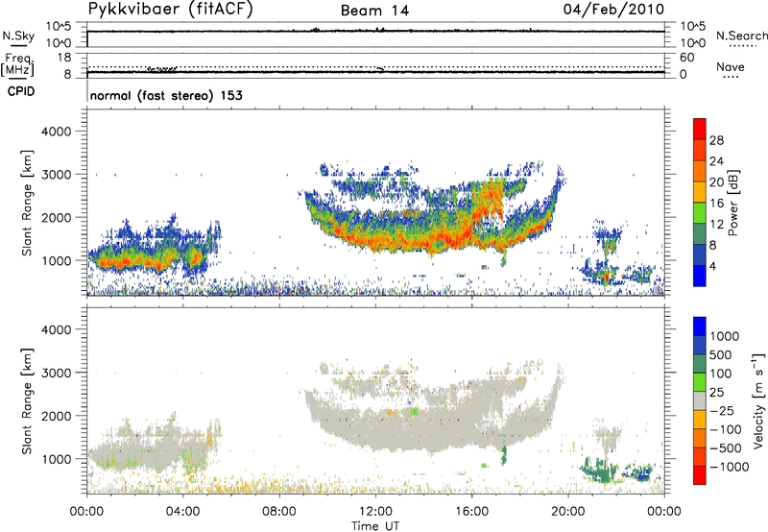Click 'Slant Range [km]' label of velocity panel
The image size is (768, 532).
[x=27, y=401]
